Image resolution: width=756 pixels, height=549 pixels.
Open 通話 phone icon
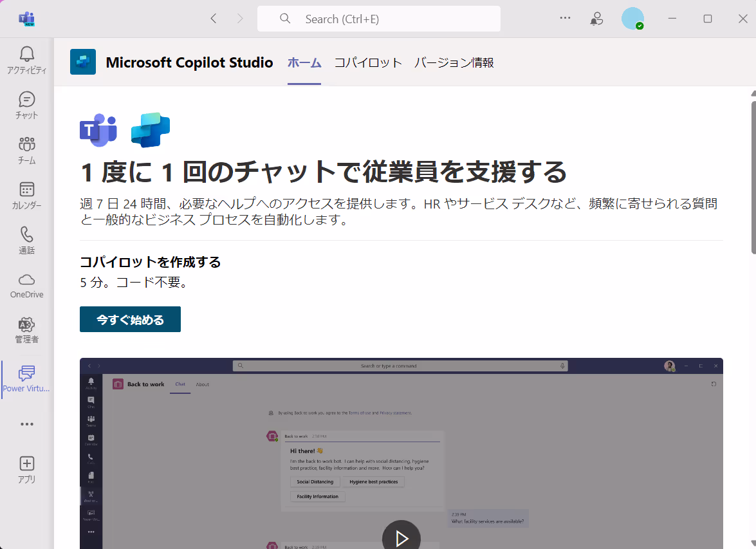click(x=26, y=240)
